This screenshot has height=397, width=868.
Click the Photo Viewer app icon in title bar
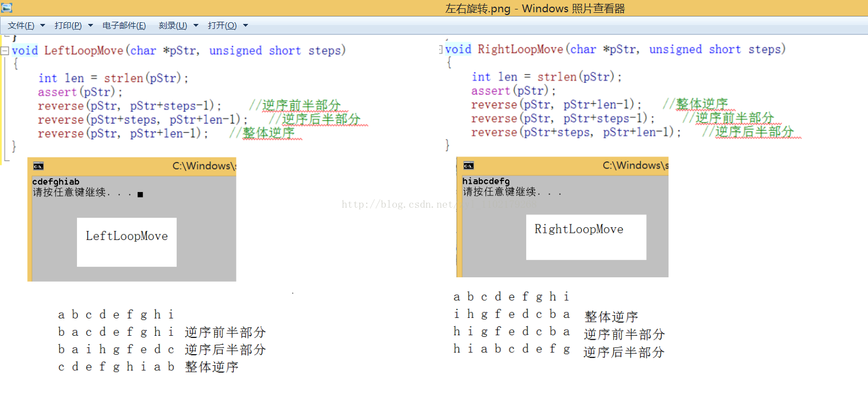click(x=7, y=8)
